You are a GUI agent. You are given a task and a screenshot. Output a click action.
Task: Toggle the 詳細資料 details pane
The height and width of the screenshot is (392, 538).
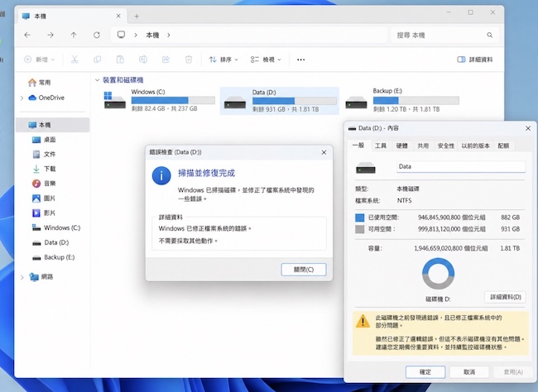tap(475, 60)
